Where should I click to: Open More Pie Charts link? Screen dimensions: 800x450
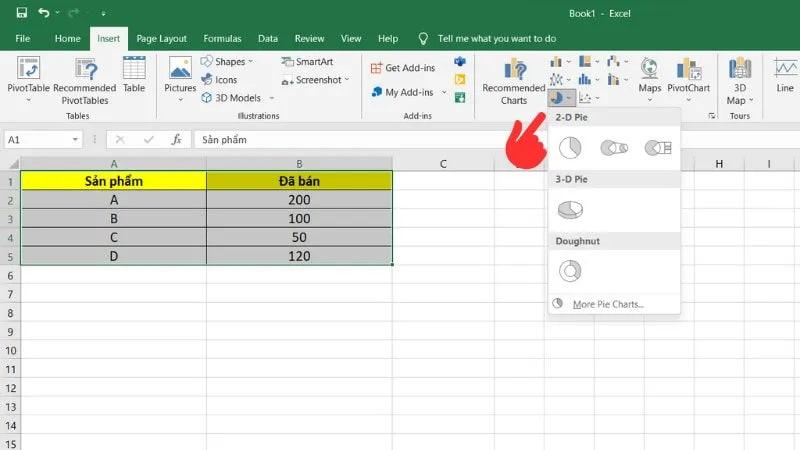pyautogui.click(x=608, y=304)
